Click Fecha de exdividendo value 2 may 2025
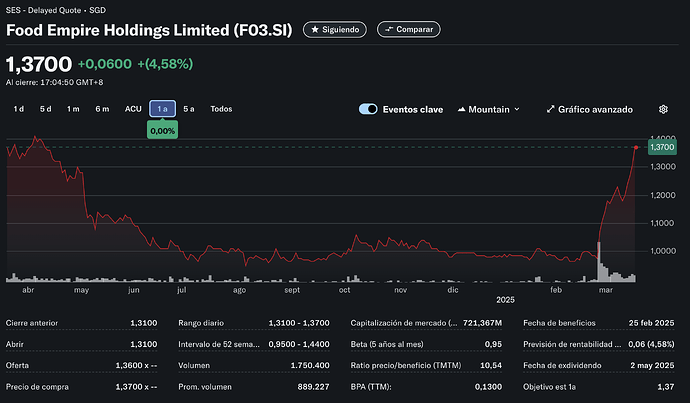 point(652,366)
